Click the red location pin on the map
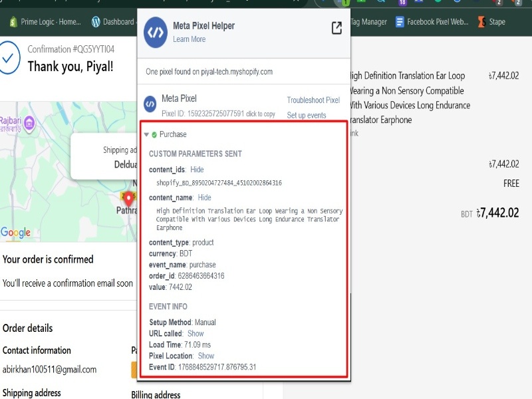The image size is (532, 399). click(128, 199)
